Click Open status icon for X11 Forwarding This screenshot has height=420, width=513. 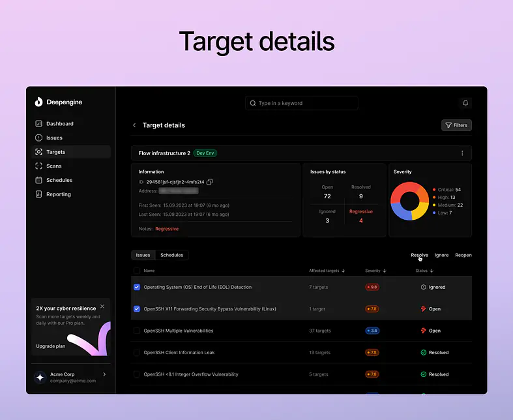pos(423,308)
